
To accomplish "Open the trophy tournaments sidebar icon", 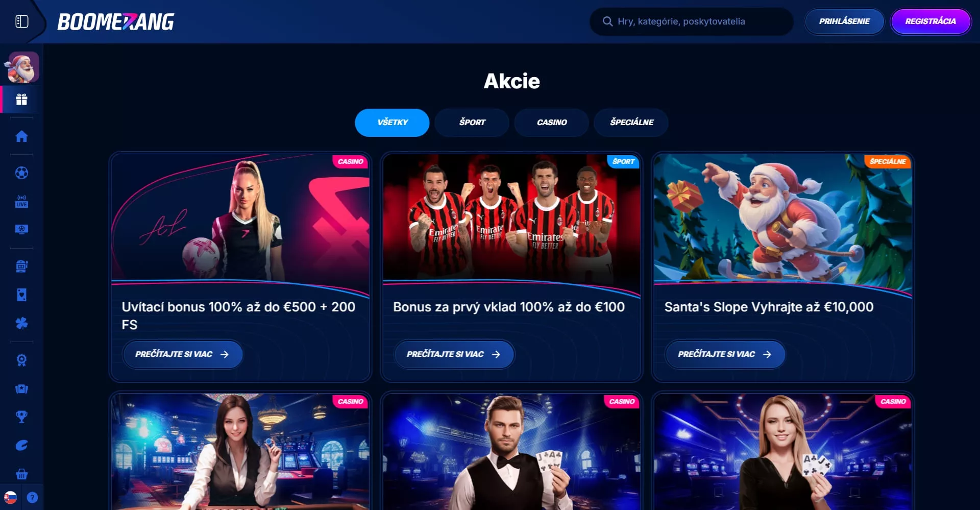I will point(21,417).
